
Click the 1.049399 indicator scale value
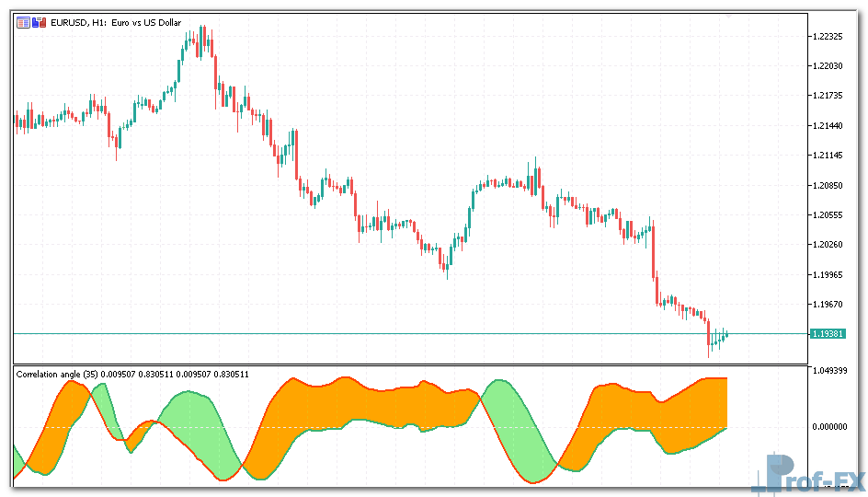coord(829,371)
